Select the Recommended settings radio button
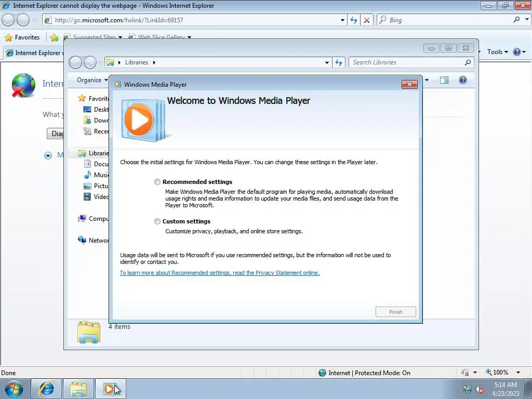532x399 pixels. 157,182
